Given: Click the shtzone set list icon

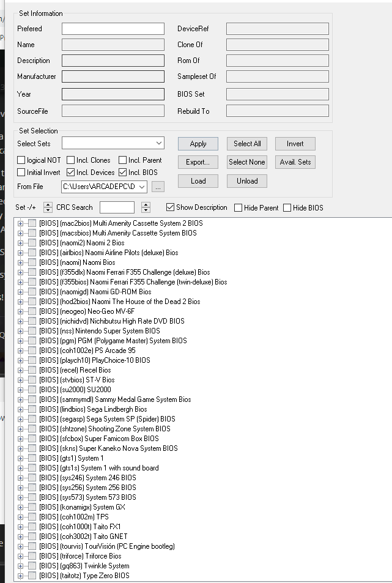Looking at the screenshot, I should [x=32, y=429].
